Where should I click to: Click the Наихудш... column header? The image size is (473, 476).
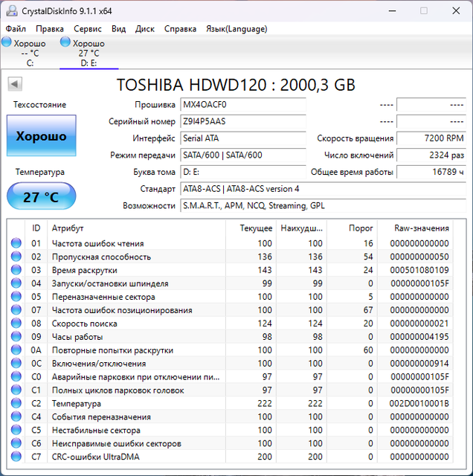pos(301,228)
